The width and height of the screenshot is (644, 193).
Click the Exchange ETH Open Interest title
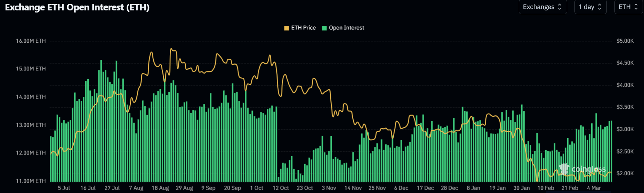pyautogui.click(x=77, y=8)
